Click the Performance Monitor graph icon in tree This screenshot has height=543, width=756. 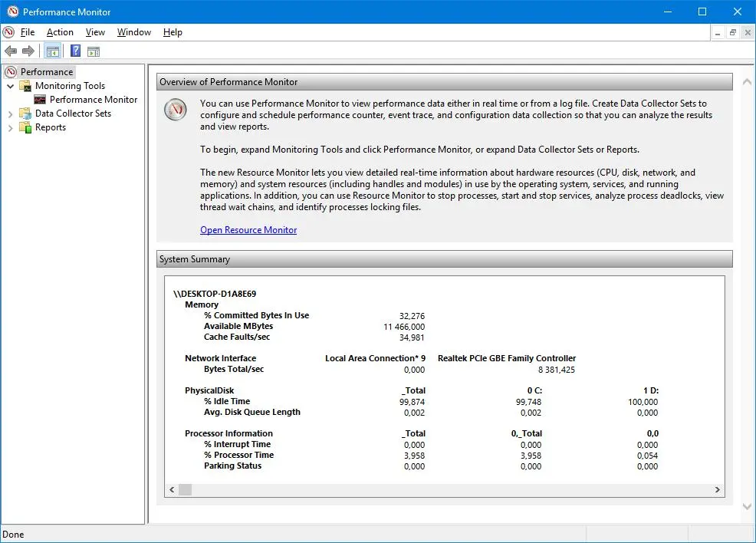click(x=40, y=100)
